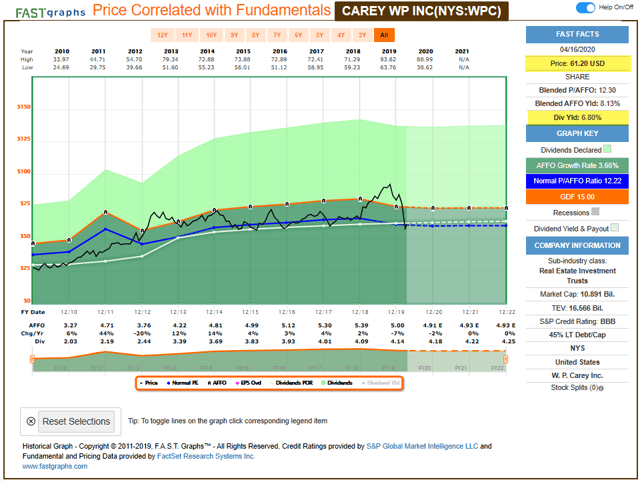Switch to the 5Y time range

[319, 34]
